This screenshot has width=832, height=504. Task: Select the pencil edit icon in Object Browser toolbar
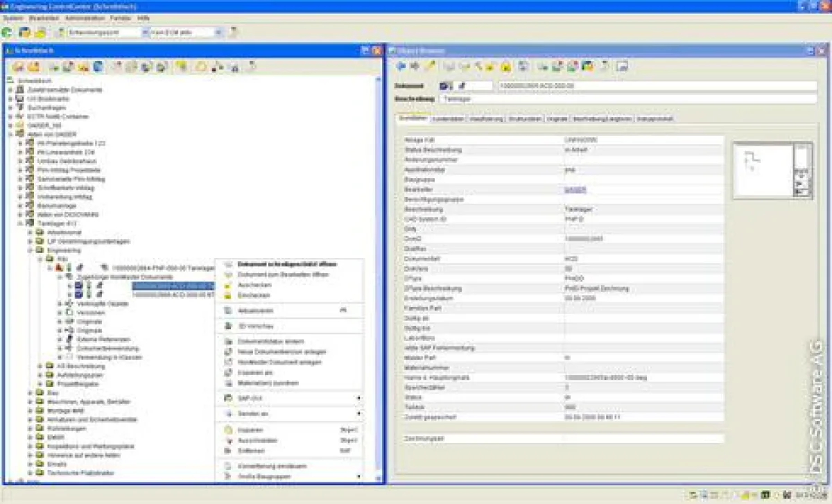(428, 64)
